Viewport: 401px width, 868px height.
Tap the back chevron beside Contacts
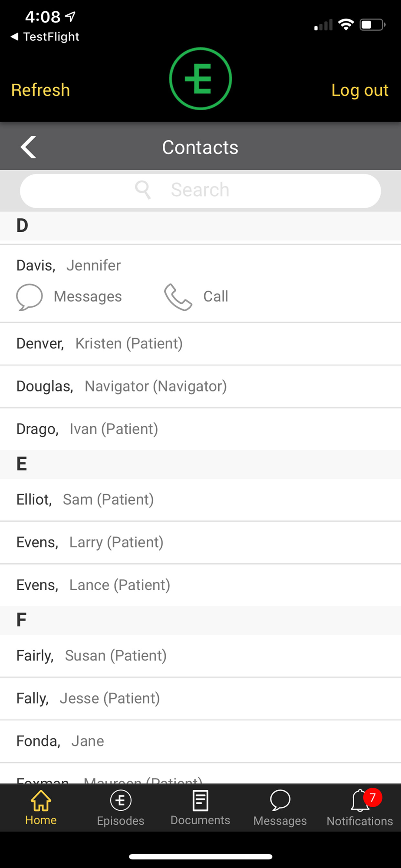pos(29,147)
